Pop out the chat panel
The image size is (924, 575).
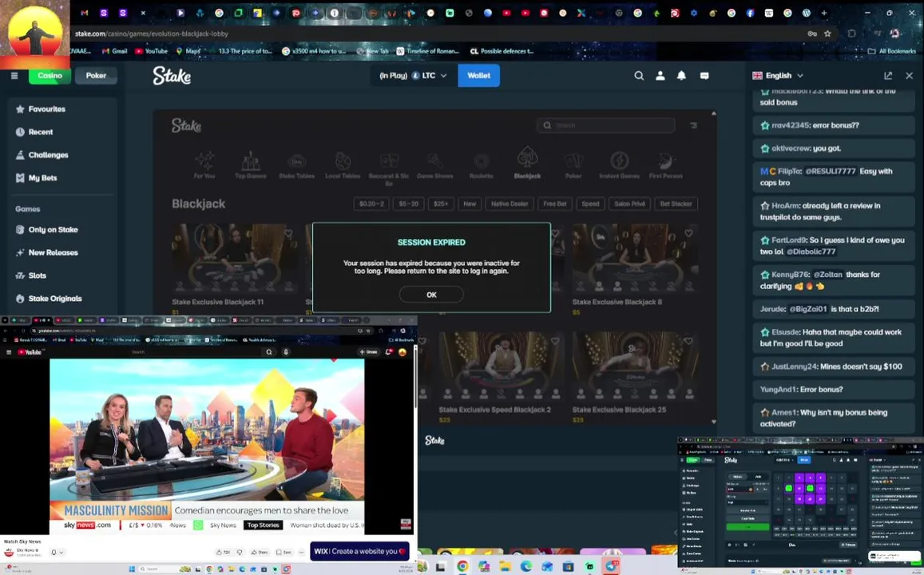tap(888, 75)
